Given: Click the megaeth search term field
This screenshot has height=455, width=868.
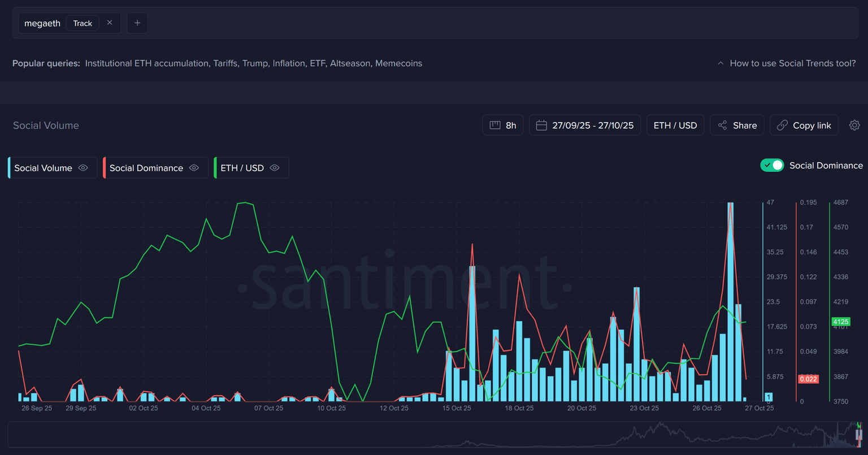Looking at the screenshot, I should click(42, 23).
